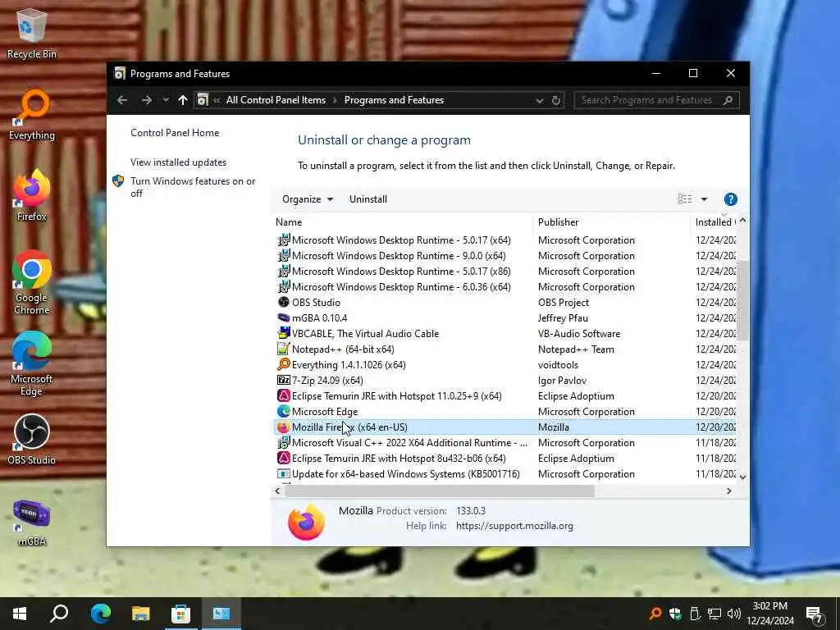Image resolution: width=840 pixels, height=630 pixels.
Task: Select the 7-Zip 24.09 (x64) entry
Action: [x=505, y=381]
